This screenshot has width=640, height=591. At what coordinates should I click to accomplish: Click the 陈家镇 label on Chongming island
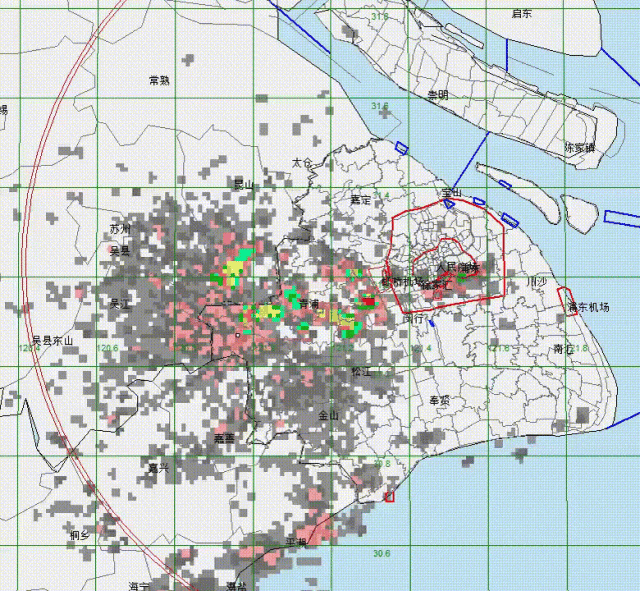coord(578,147)
